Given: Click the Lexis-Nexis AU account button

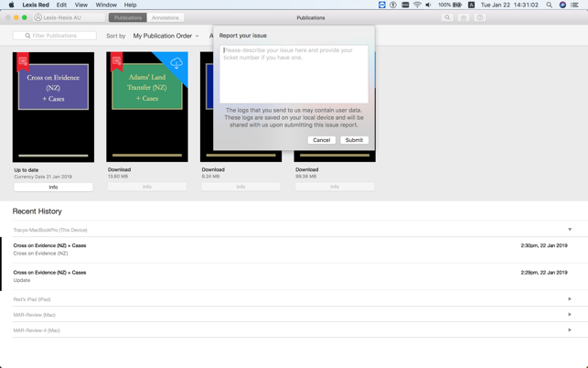Looking at the screenshot, I should tap(69, 17).
